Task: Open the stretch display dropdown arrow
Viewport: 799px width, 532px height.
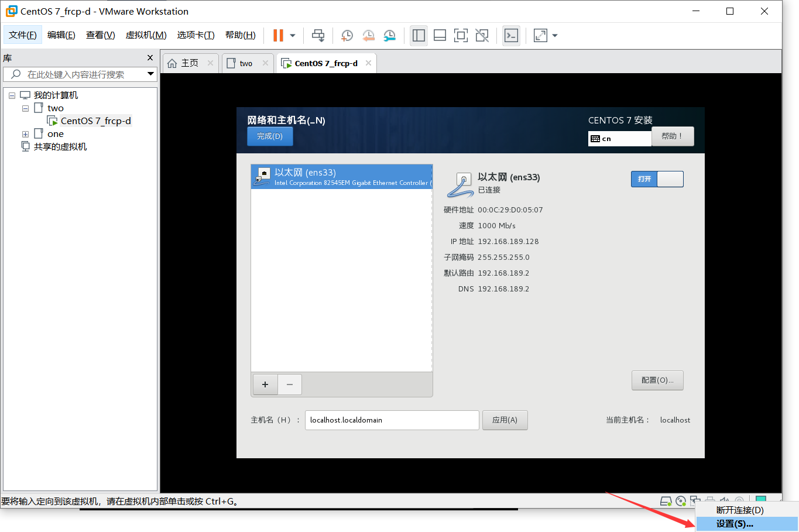Action: click(555, 36)
